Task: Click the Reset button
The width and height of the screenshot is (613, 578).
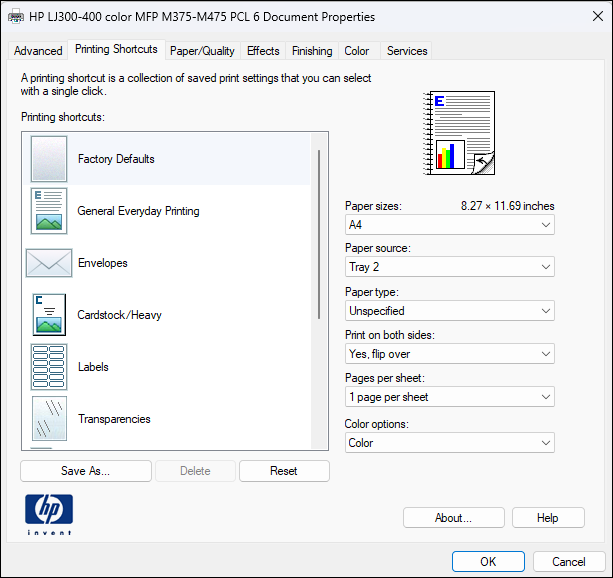Action: tap(284, 471)
